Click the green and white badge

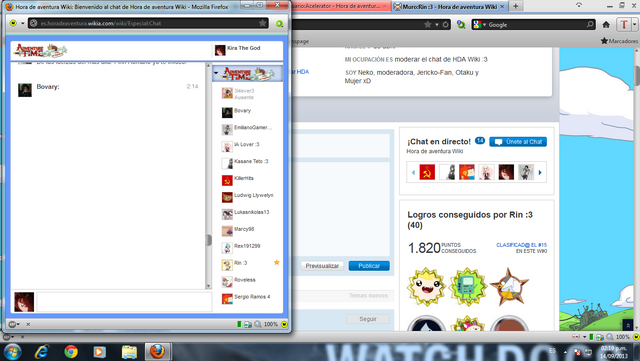468,287
